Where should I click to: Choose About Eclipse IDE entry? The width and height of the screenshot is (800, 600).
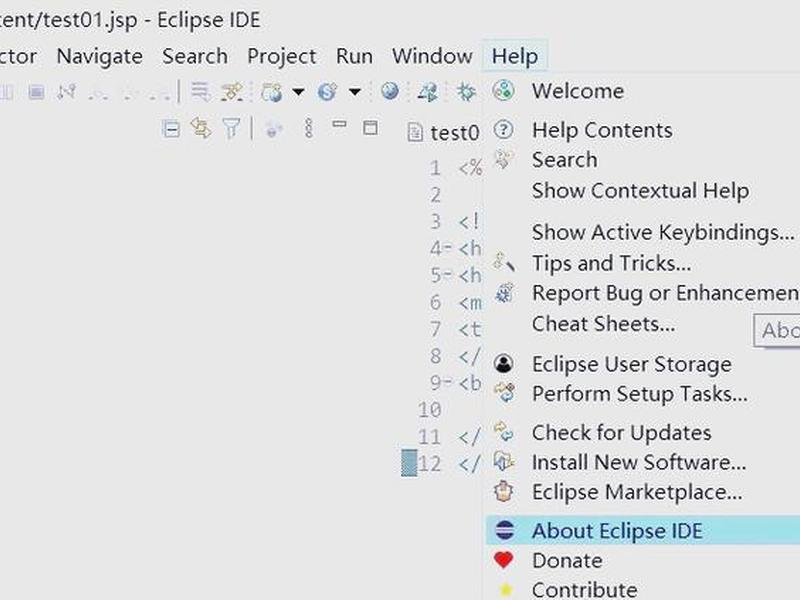pos(644,531)
